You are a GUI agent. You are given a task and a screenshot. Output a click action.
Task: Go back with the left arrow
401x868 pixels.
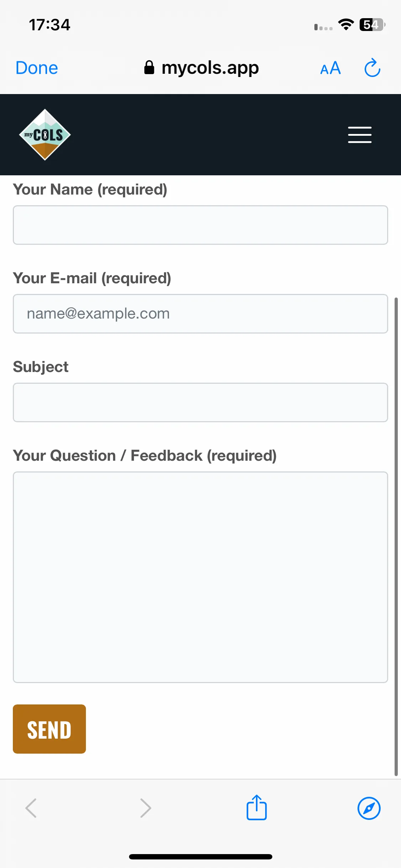coord(31,808)
